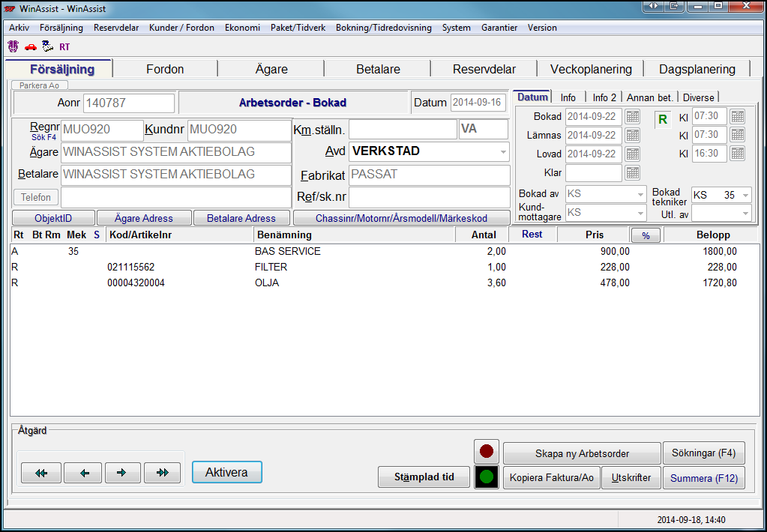Open the Annan bet. sub-tab

650,97
